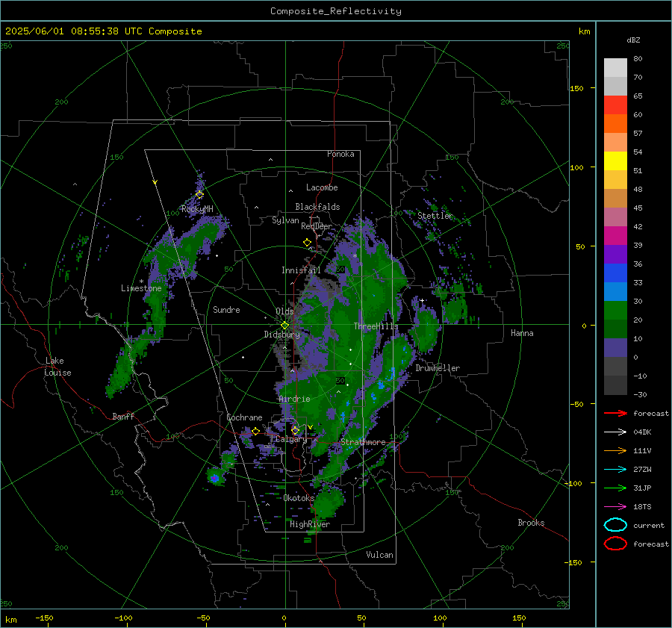Viewport: 672px width, 628px height.
Task: Click the magenta 18TS arrow icon
Action: tap(615, 507)
